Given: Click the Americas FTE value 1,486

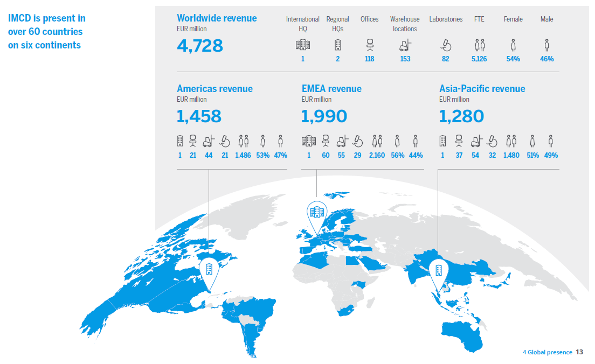Looking at the screenshot, I should click(x=243, y=155).
